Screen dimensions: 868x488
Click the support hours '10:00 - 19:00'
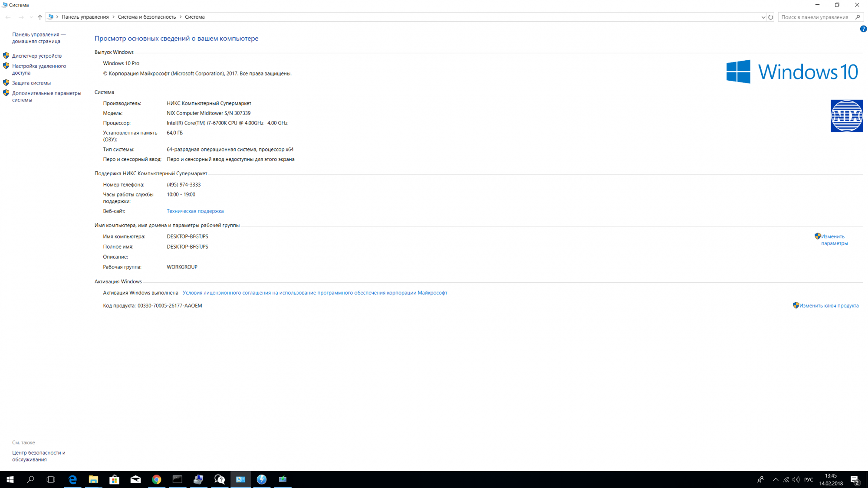181,195
